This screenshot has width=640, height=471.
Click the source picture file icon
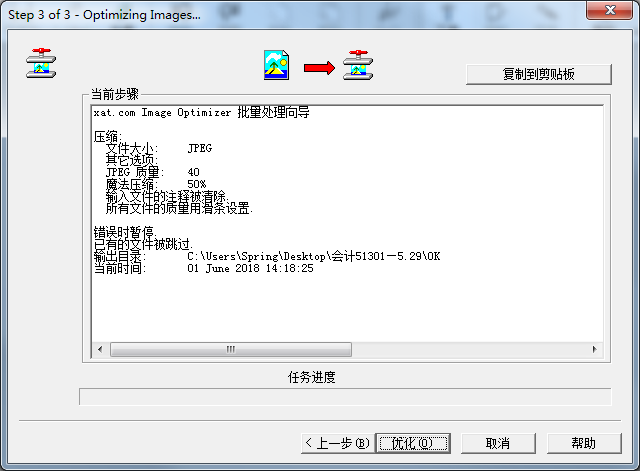[x=276, y=65]
